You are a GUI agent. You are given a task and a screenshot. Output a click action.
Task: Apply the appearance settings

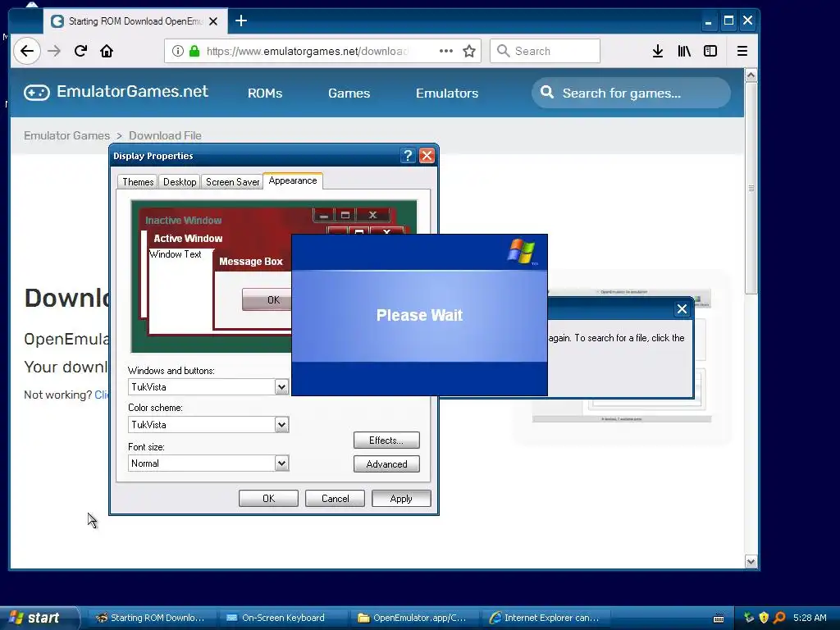[x=401, y=498]
